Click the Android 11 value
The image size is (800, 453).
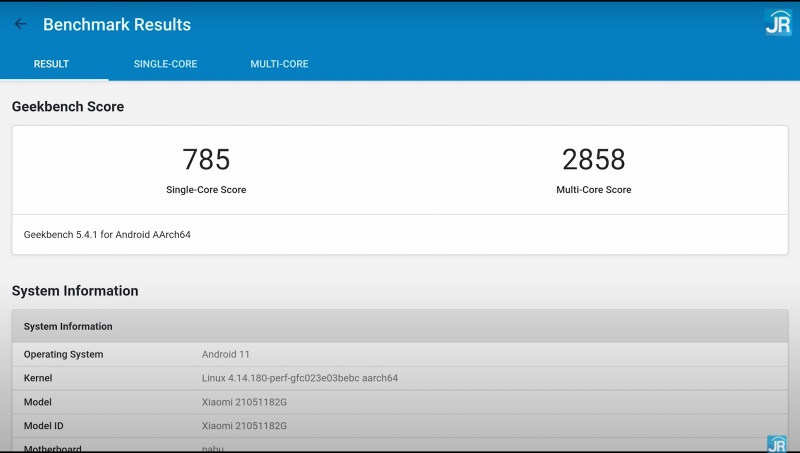click(x=226, y=354)
